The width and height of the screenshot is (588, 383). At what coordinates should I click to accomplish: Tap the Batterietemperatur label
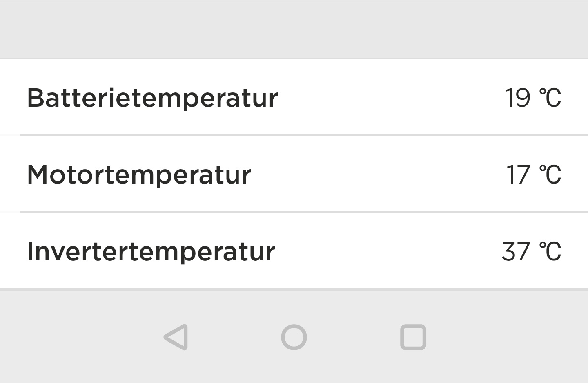pos(152,98)
